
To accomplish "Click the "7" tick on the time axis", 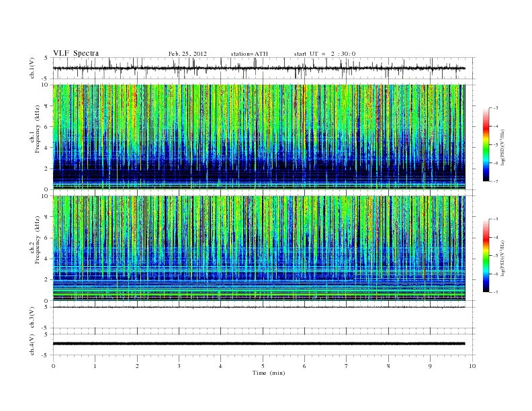I will [x=347, y=366].
